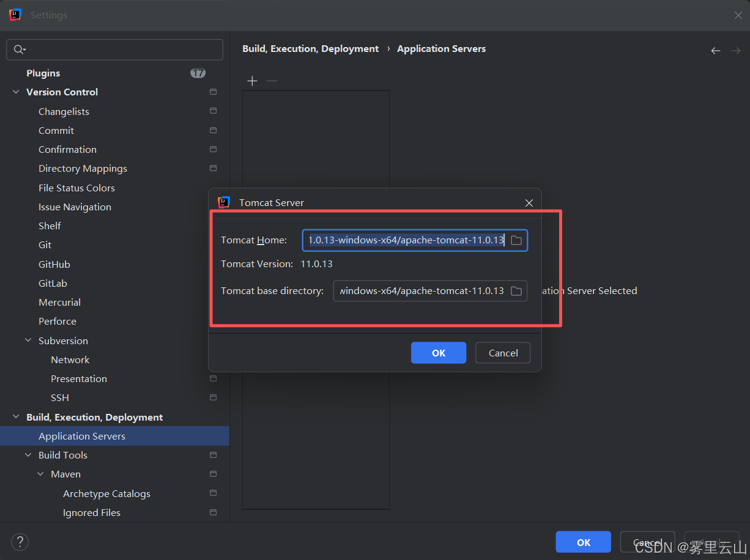This screenshot has height=560, width=750.
Task: Click project-level icon next to Confirmation
Action: pyautogui.click(x=213, y=149)
